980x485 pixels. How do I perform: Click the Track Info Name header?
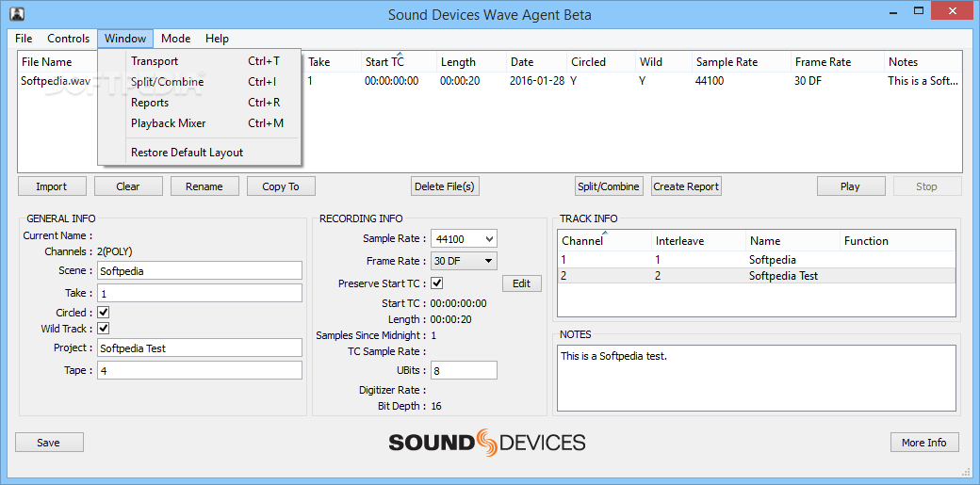tap(792, 241)
